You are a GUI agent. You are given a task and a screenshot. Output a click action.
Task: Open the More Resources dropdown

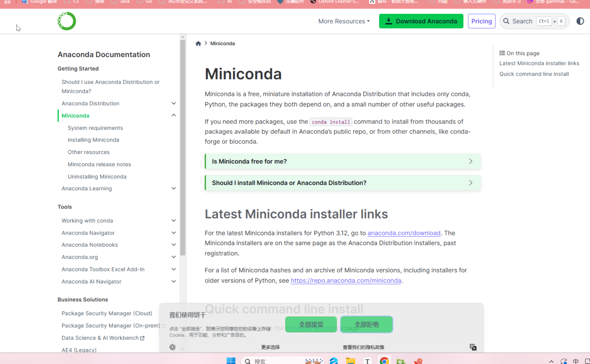coord(344,21)
